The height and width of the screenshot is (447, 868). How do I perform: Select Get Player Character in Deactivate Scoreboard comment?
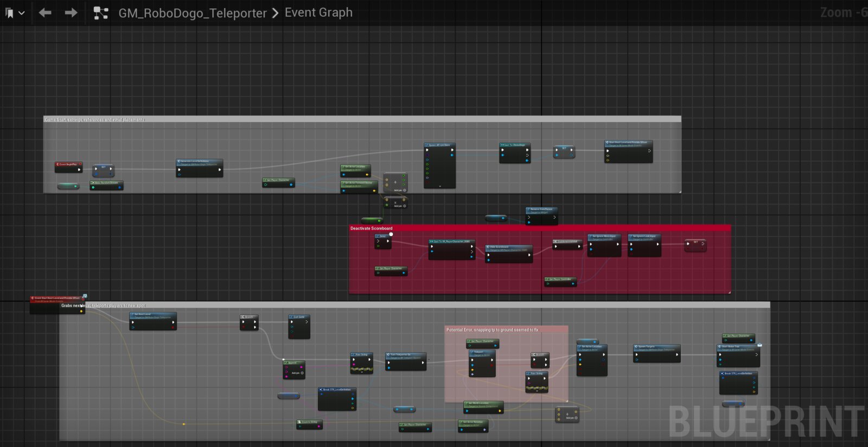391,271
